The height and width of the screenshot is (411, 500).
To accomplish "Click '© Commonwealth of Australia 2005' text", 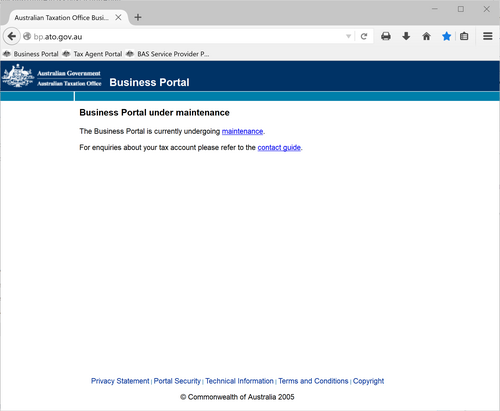I will [237, 397].
